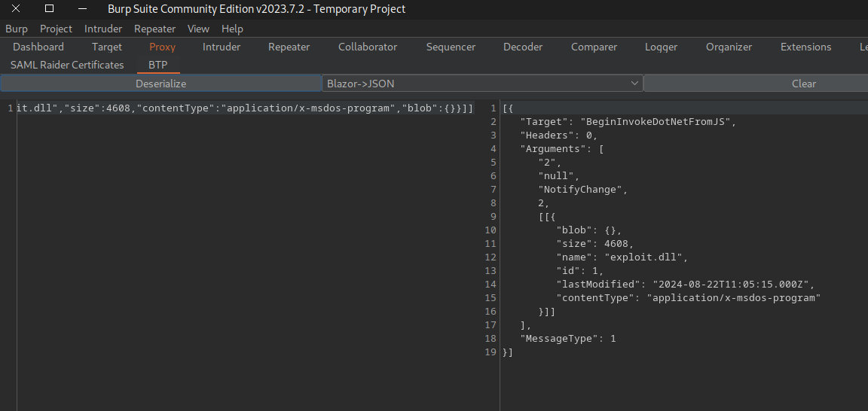The width and height of the screenshot is (868, 411).
Task: Switch to the Target tab
Action: (107, 47)
